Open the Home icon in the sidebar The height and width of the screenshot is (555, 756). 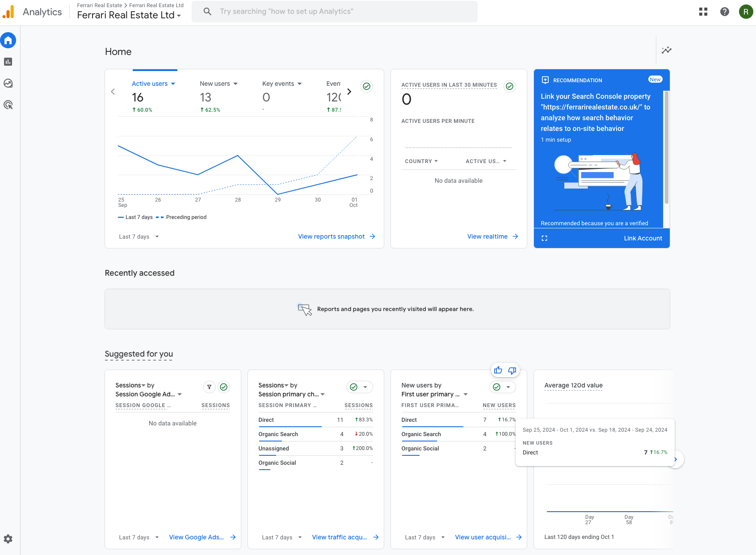coord(8,41)
